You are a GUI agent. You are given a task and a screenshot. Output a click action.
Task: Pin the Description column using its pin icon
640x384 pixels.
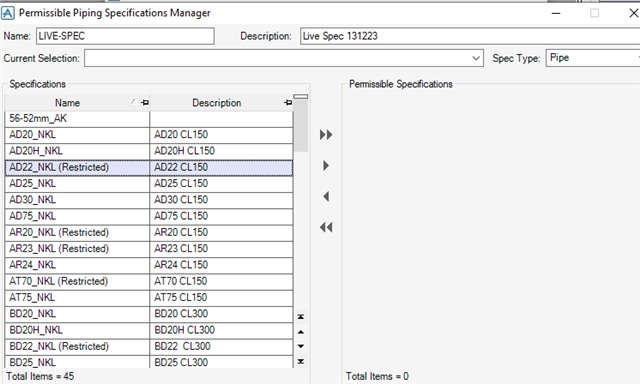(288, 103)
